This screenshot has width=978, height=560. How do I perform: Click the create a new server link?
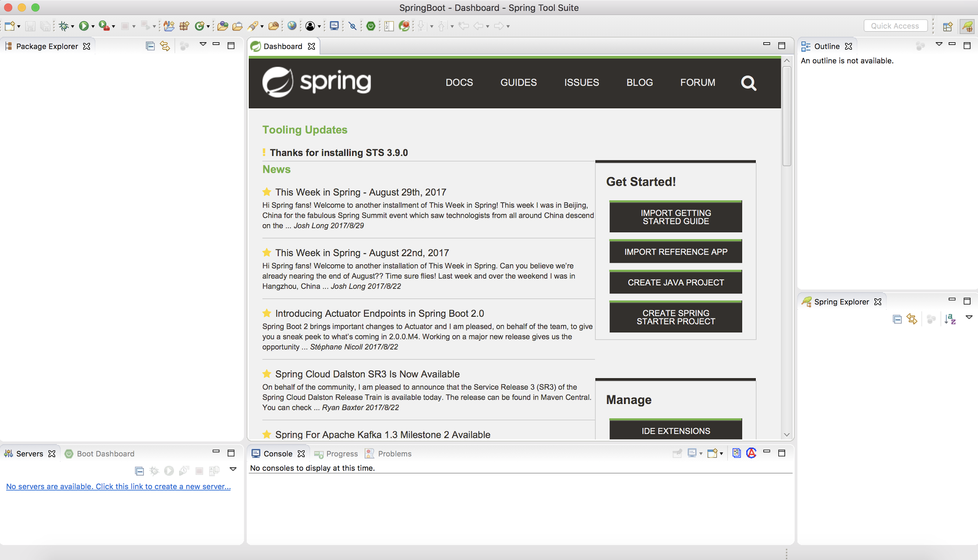[x=118, y=486]
